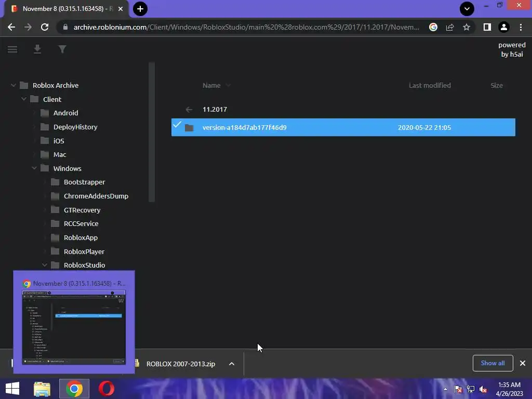Collapse the Windows folder node

[34, 168]
